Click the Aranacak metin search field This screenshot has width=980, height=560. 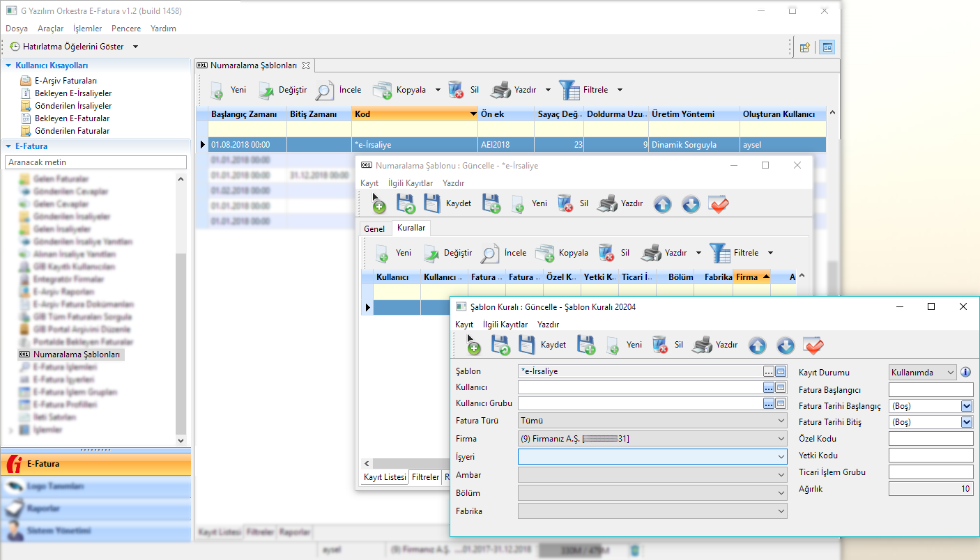point(95,162)
